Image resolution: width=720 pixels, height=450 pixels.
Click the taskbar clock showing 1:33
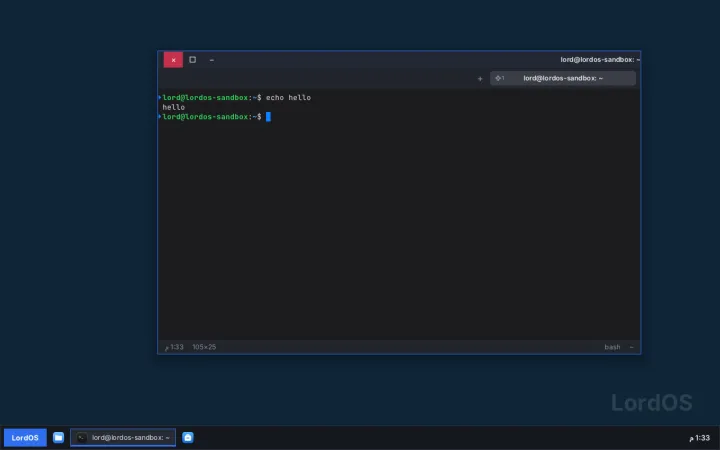tap(699, 438)
